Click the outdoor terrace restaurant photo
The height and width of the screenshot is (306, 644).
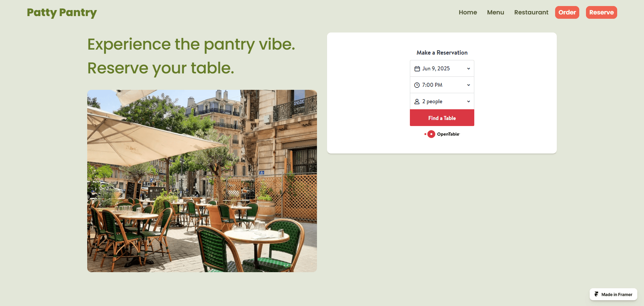202,181
